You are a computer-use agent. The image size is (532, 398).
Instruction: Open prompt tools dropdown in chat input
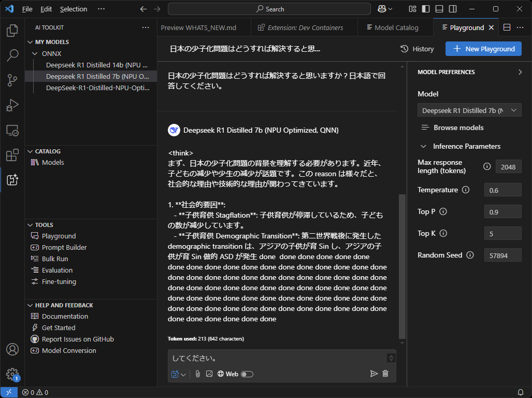pos(179,374)
